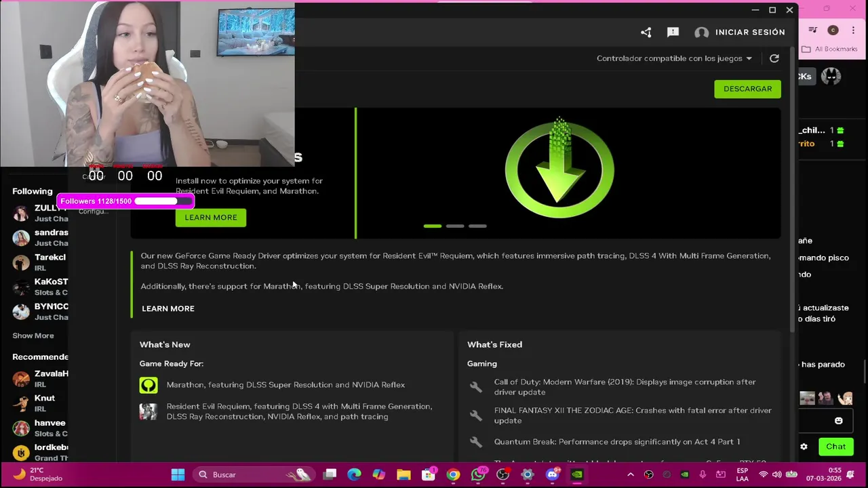This screenshot has height=488, width=868.
Task: Open the All Bookmarks folder in Chrome
Action: coord(830,49)
